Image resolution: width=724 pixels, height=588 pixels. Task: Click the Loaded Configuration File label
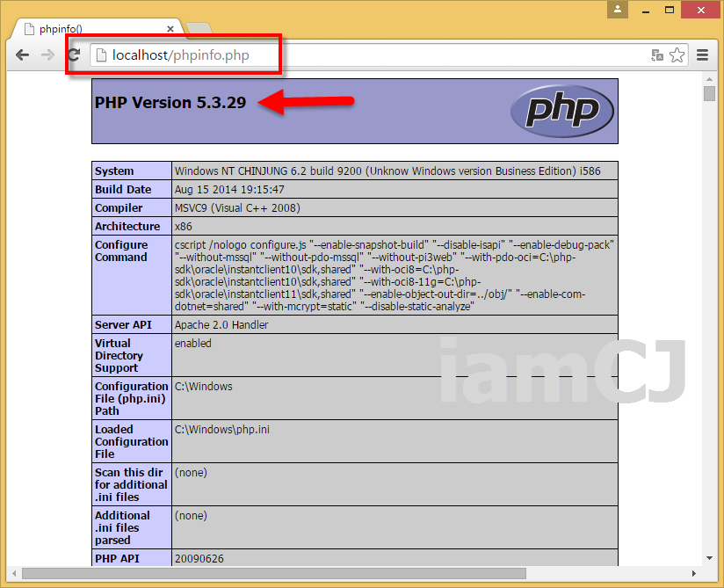click(132, 441)
